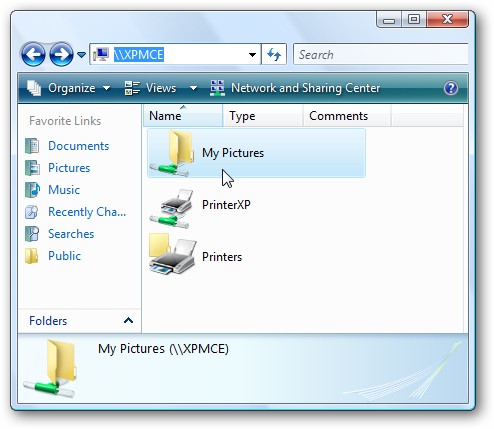Sort by the Type column header
494x429 pixels.
point(263,116)
